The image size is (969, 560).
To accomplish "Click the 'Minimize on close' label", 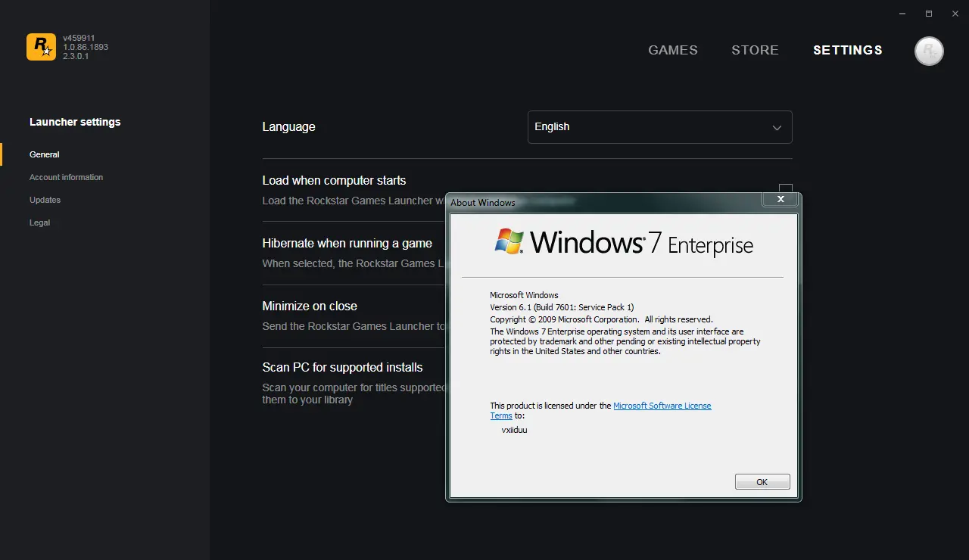I will [310, 306].
